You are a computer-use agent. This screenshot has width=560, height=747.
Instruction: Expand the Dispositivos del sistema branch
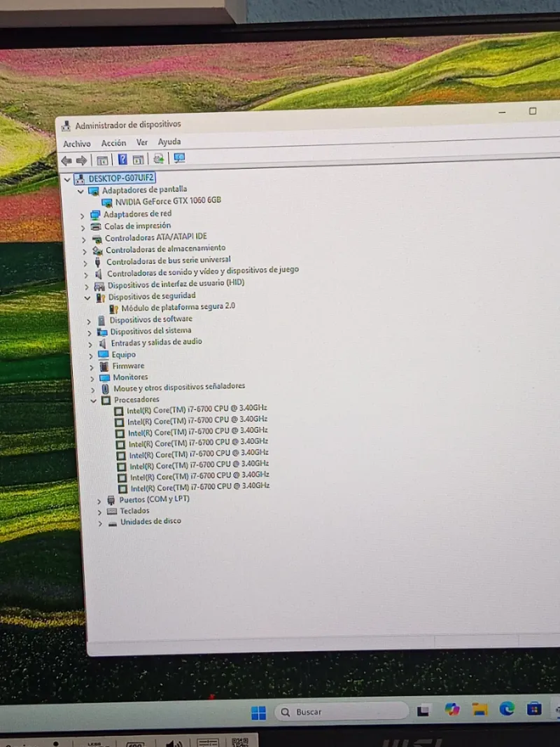point(90,333)
